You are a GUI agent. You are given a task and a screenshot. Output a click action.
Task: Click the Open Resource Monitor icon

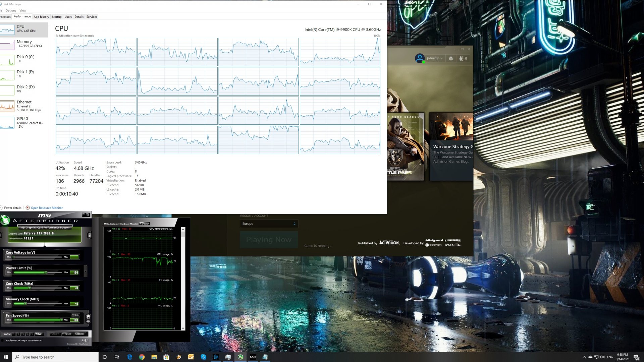point(28,208)
